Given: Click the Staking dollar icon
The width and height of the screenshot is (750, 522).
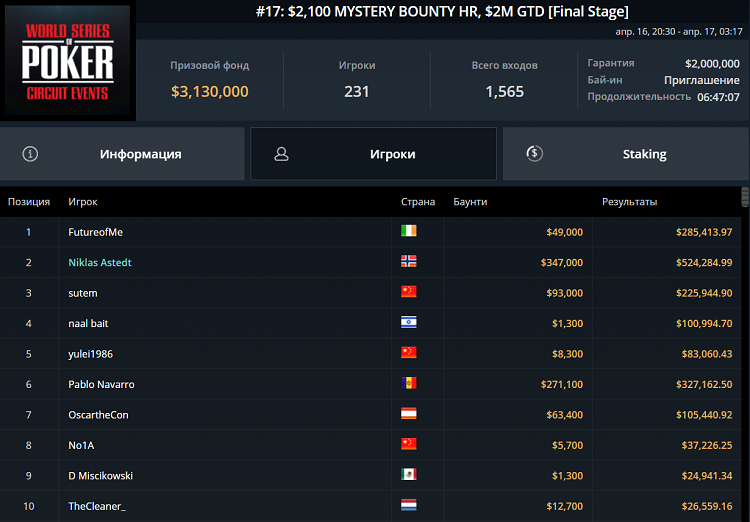Looking at the screenshot, I should tap(534, 154).
